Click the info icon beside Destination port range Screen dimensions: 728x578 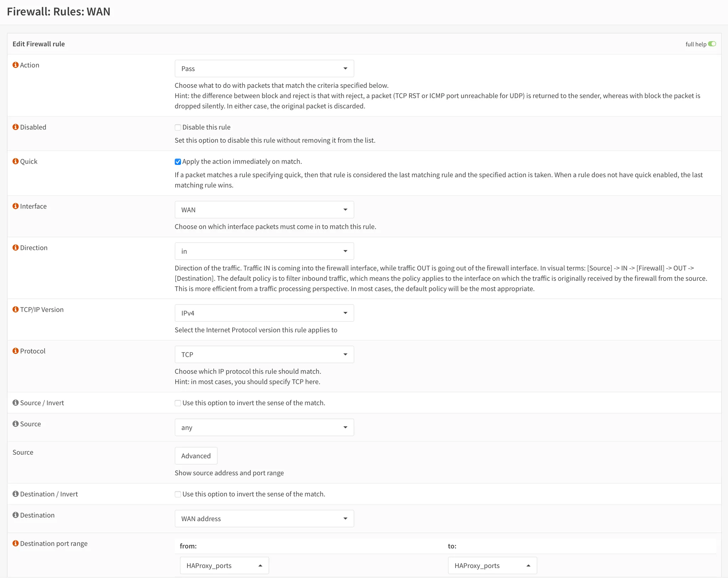(x=15, y=543)
